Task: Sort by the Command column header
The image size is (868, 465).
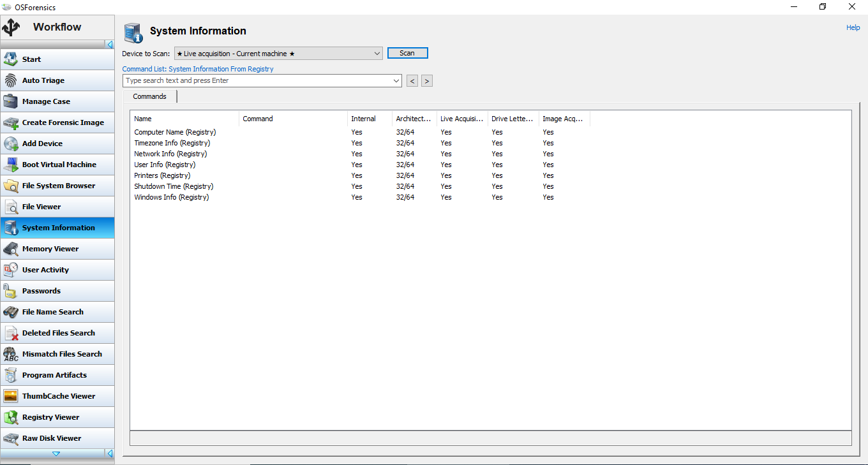Action: [x=293, y=119]
